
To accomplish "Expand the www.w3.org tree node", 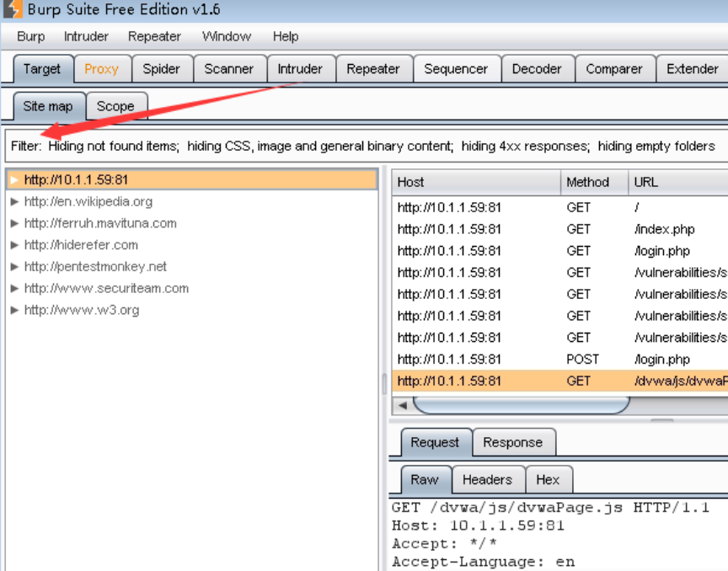I will coord(14,310).
